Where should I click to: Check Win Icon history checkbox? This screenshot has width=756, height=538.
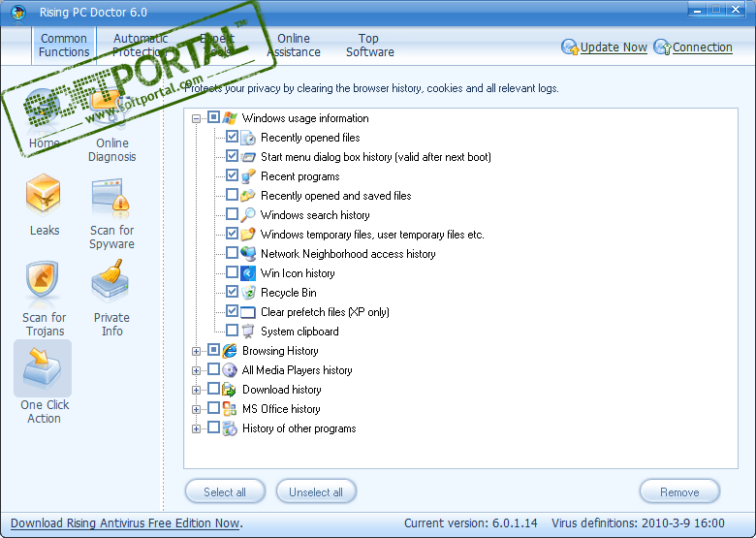coord(232,271)
